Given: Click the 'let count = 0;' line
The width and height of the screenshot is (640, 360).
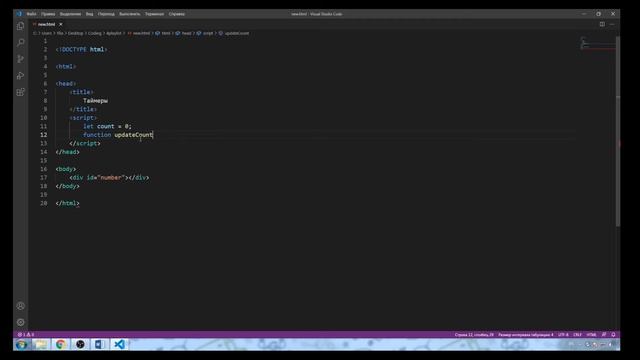Looking at the screenshot, I should point(107,126).
